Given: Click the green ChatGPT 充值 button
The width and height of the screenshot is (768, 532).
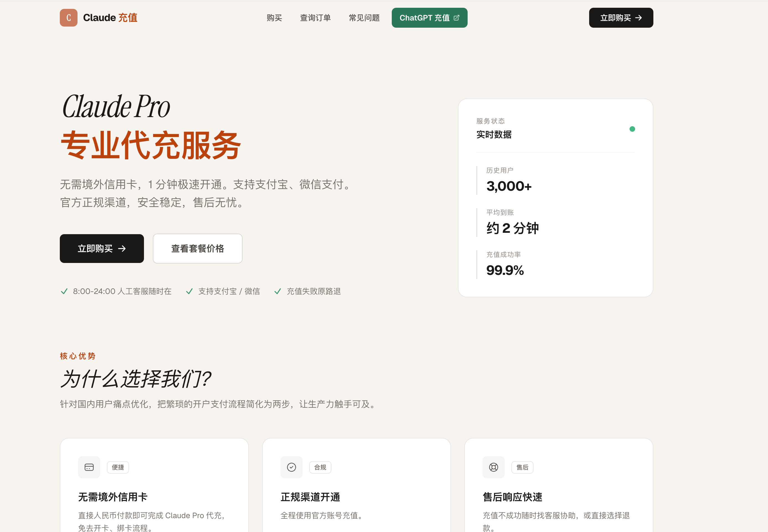Looking at the screenshot, I should pos(429,18).
